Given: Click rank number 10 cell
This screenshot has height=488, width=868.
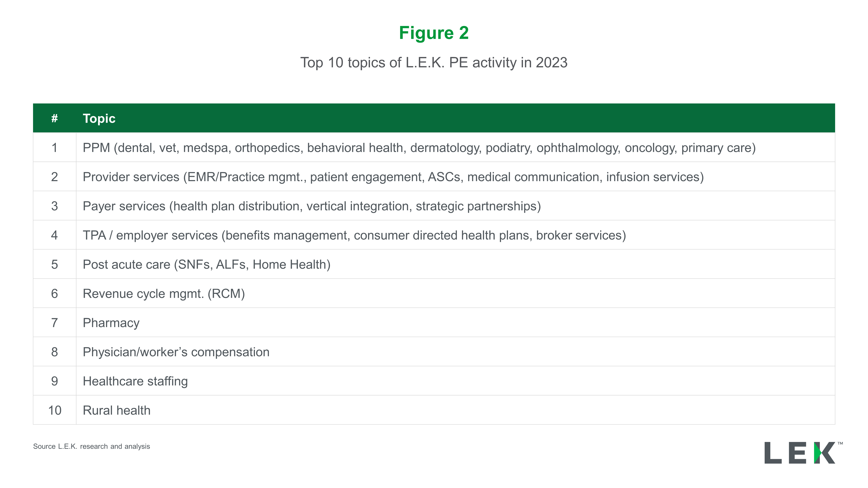Looking at the screenshot, I should 55,410.
